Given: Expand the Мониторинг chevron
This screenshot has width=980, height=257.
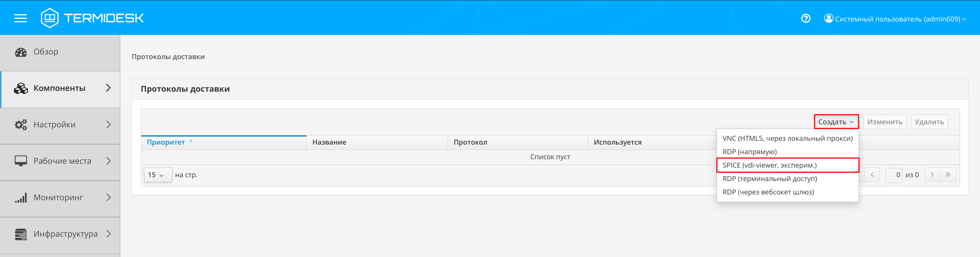Looking at the screenshot, I should point(108,197).
